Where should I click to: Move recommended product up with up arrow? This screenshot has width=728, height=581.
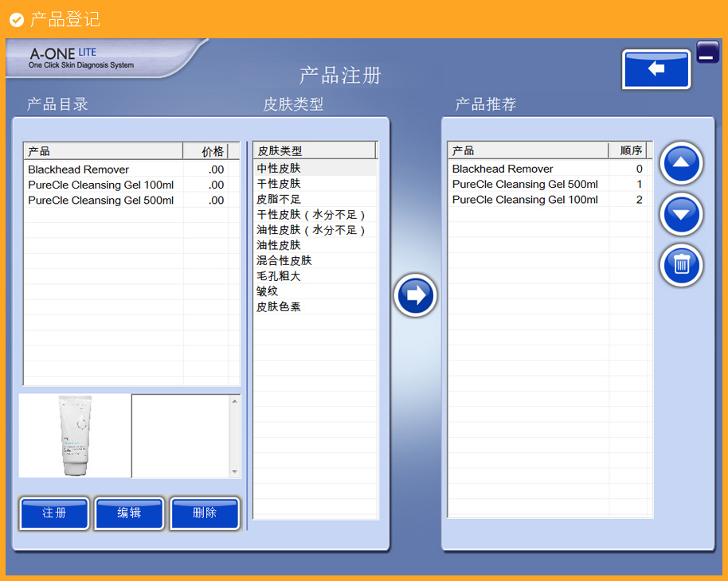pos(681,163)
